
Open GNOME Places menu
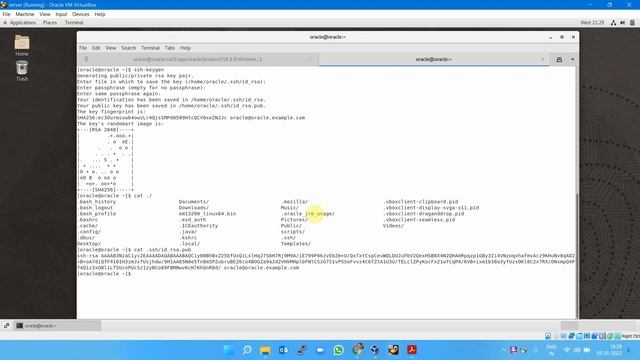point(50,23)
